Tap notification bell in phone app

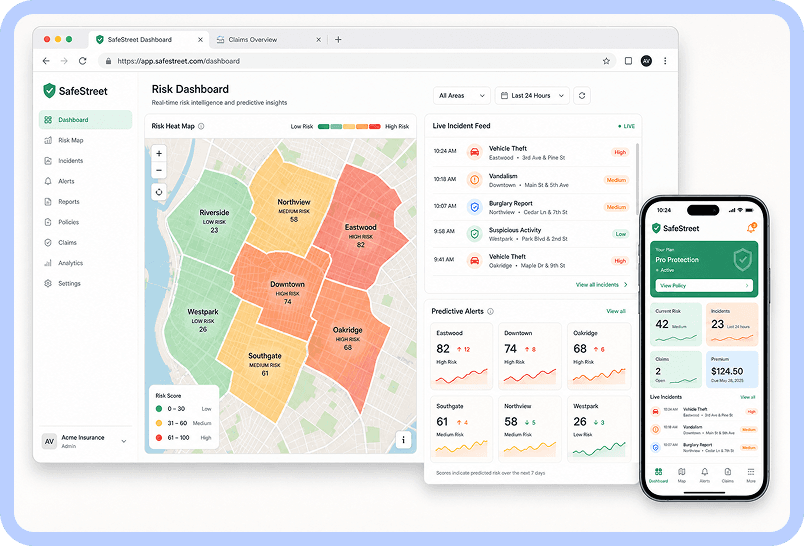(x=751, y=228)
